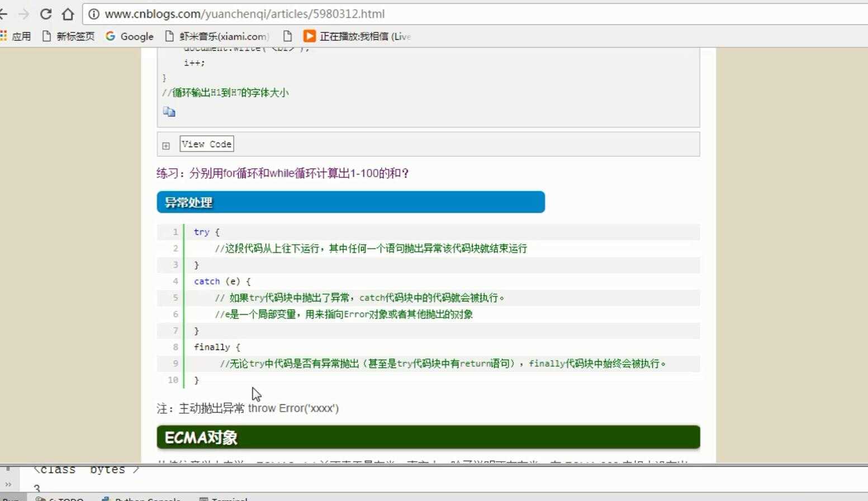Click the ECMA对象 section heading
868x501 pixels.
click(428, 437)
